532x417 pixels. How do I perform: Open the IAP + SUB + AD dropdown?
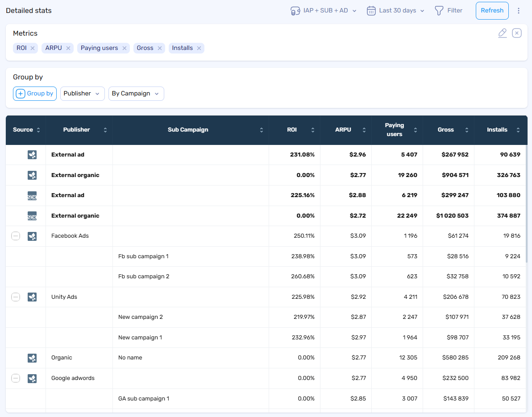coord(324,11)
